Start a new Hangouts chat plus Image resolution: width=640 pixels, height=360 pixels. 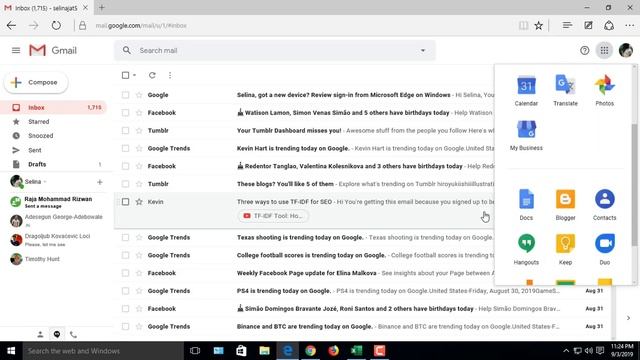click(x=100, y=182)
